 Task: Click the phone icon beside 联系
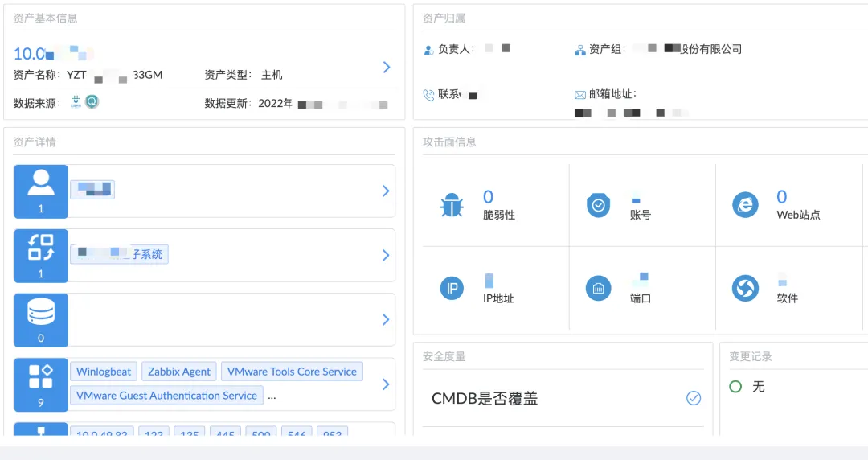point(428,95)
